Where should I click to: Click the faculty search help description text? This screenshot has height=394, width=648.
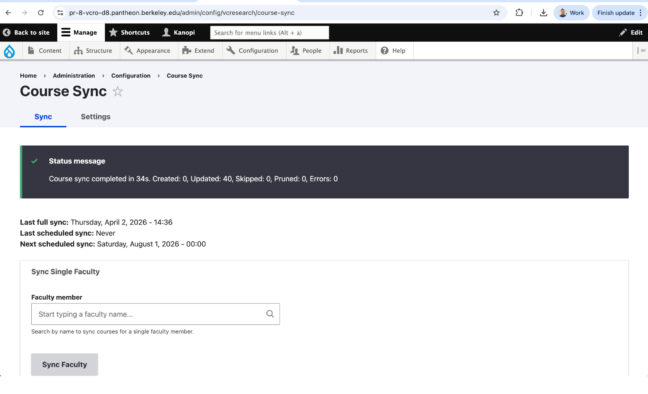pos(112,332)
